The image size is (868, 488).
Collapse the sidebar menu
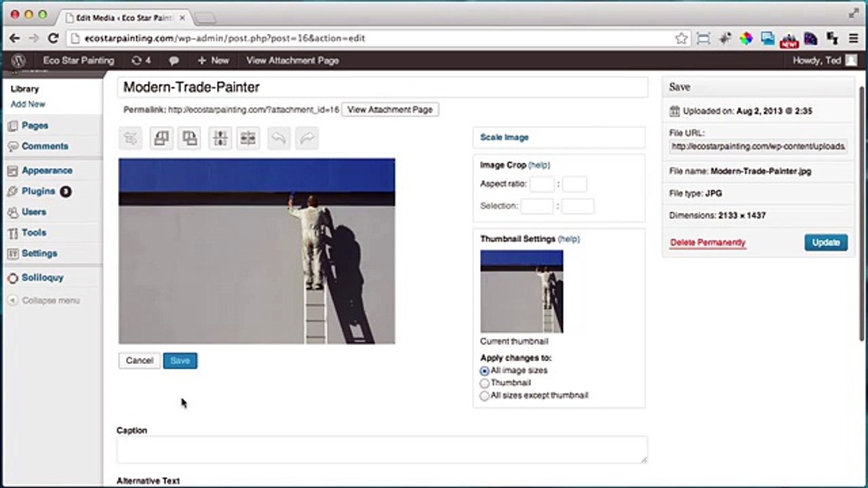click(44, 300)
